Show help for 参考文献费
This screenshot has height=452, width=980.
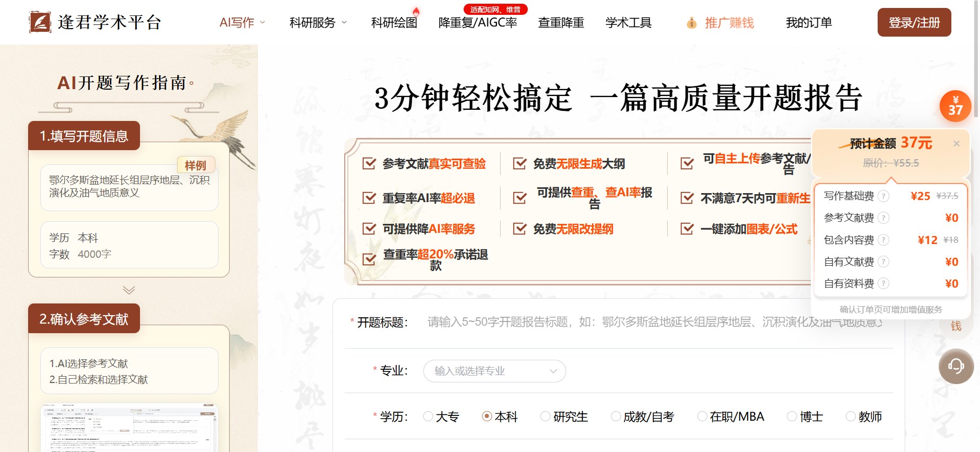(x=883, y=218)
